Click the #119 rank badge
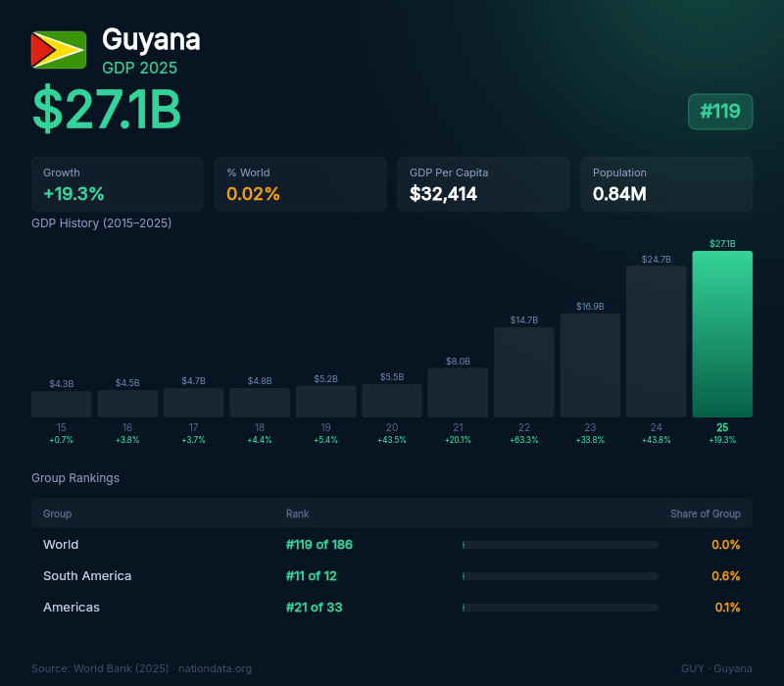784x686 pixels. (720, 112)
